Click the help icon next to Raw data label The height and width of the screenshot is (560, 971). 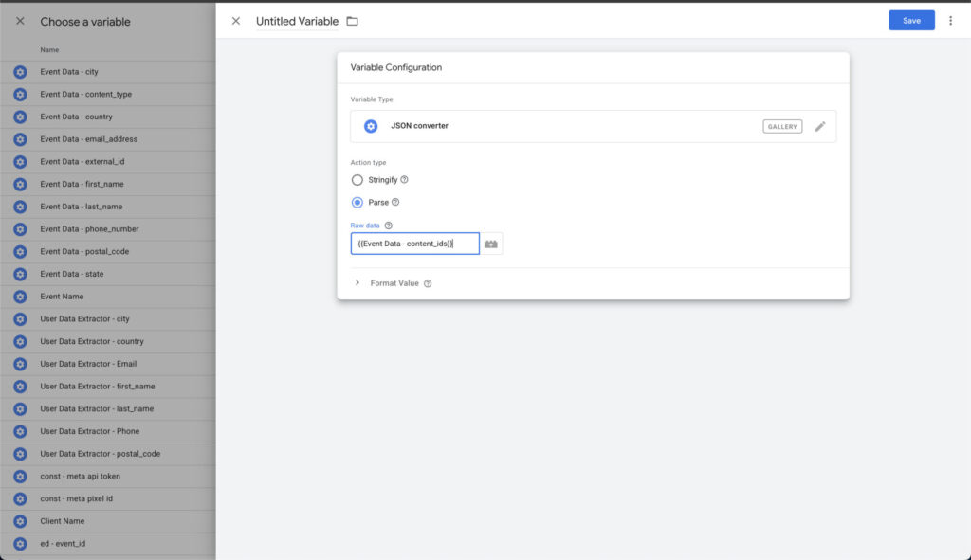click(x=389, y=226)
